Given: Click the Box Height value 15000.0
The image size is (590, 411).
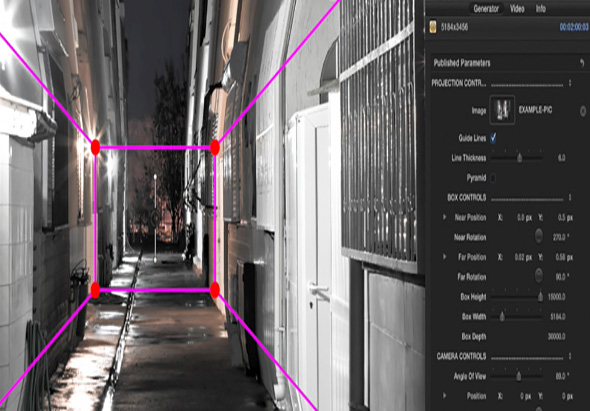Looking at the screenshot, I should click(557, 297).
